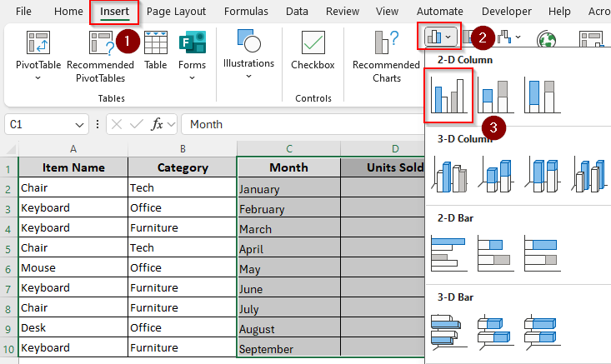Insert a 3-D Clustered Bar chart
This screenshot has width=611, height=364.
449,331
